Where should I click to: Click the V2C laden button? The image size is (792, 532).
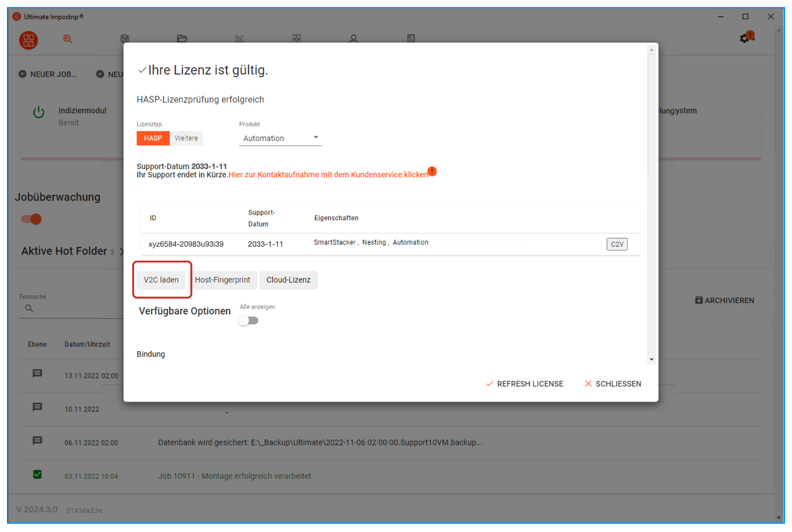161,280
